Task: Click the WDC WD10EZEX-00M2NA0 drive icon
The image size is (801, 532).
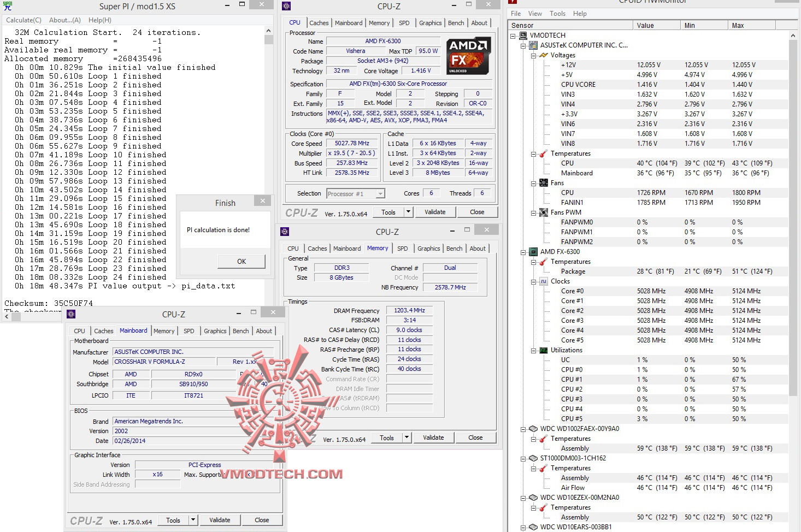Action: (x=534, y=498)
